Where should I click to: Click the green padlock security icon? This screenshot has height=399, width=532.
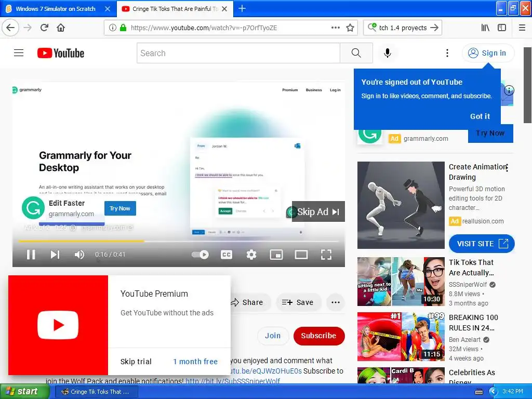click(123, 28)
